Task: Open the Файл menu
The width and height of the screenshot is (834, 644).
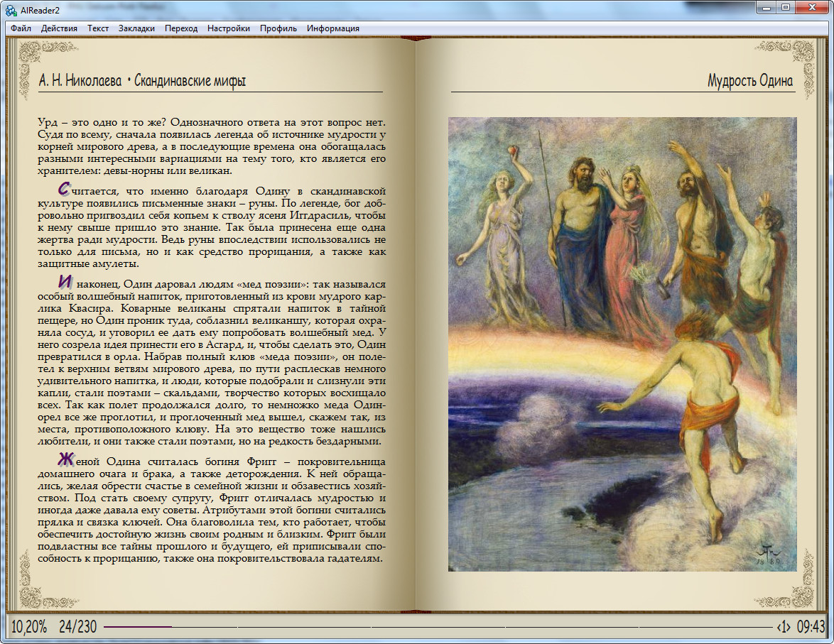Action: (x=21, y=28)
